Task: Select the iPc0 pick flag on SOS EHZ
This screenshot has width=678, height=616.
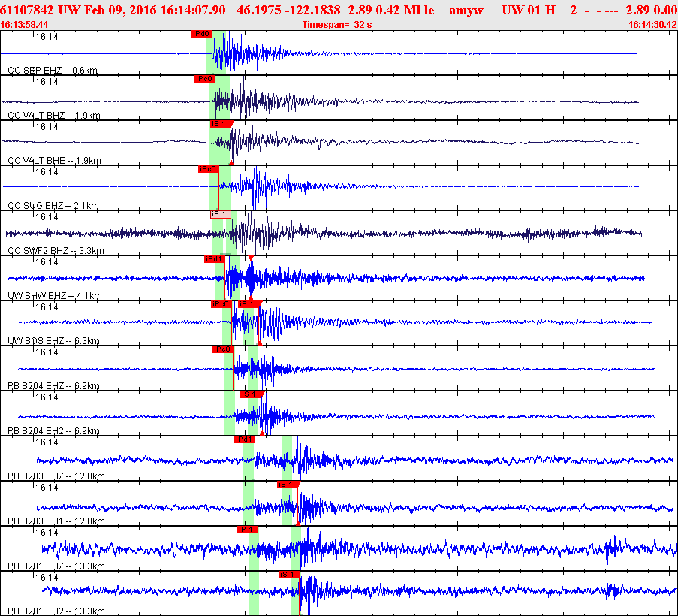Action: (221, 304)
